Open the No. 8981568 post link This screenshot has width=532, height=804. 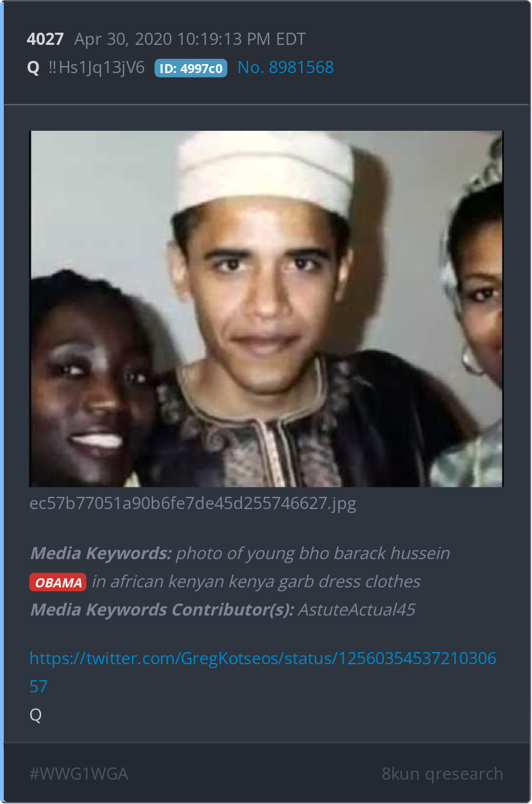coord(286,67)
